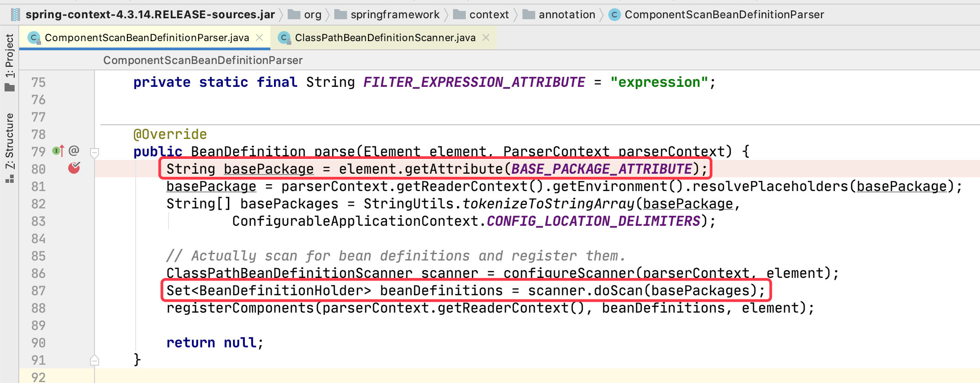Click the FILTER_EXPRESSION_ATTRIBUTE constant
This screenshot has width=980, height=383.
click(474, 82)
